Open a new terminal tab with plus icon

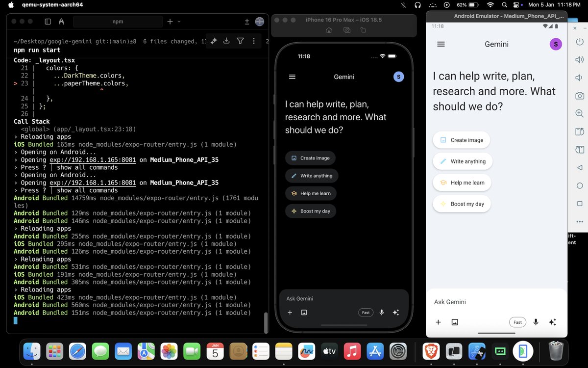pyautogui.click(x=170, y=22)
